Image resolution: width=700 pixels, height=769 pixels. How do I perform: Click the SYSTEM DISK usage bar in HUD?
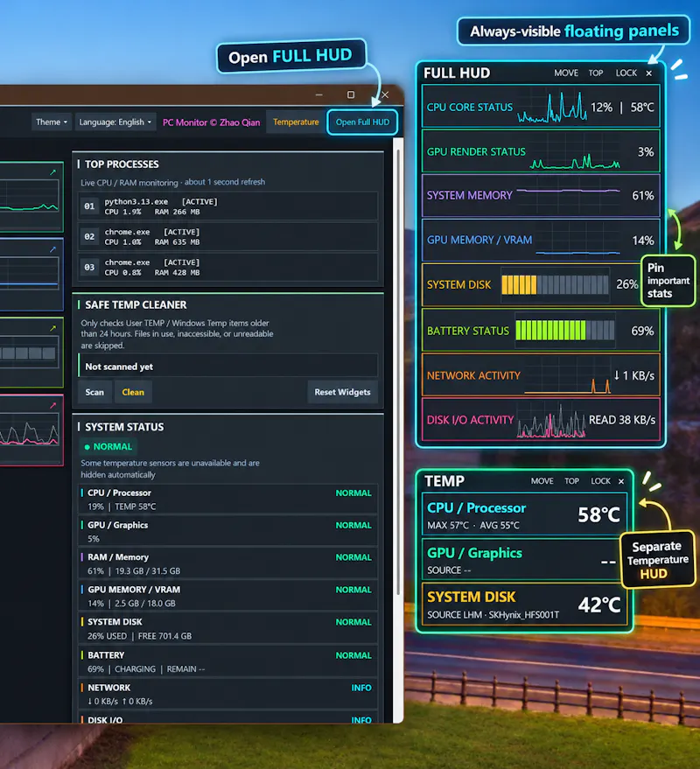(555, 284)
